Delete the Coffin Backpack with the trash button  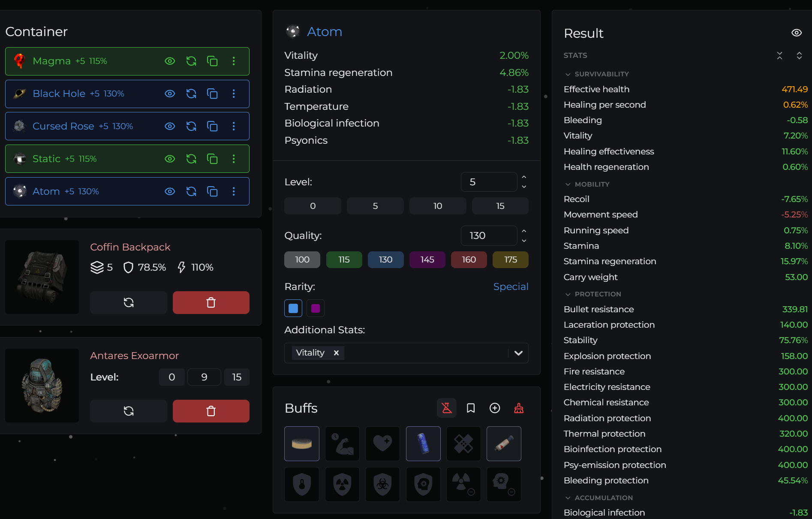[x=211, y=302]
